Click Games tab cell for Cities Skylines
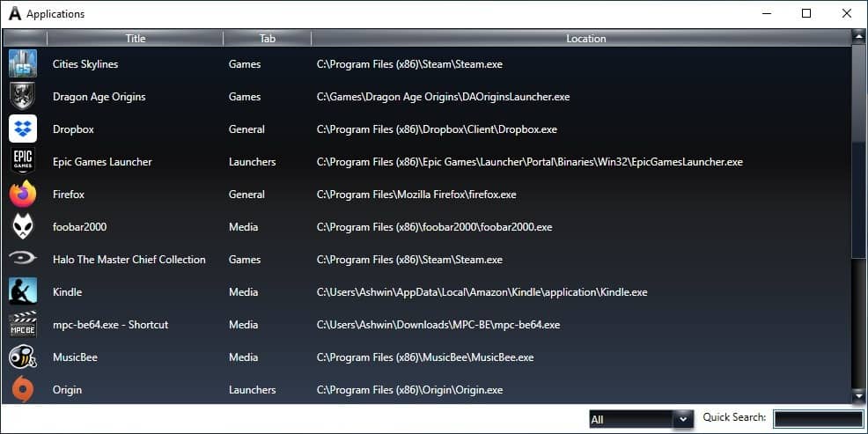 coord(245,64)
